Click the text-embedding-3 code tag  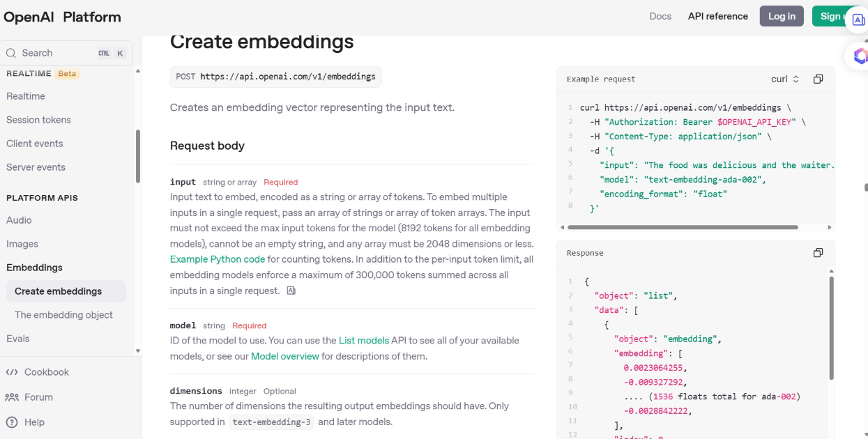coord(272,422)
